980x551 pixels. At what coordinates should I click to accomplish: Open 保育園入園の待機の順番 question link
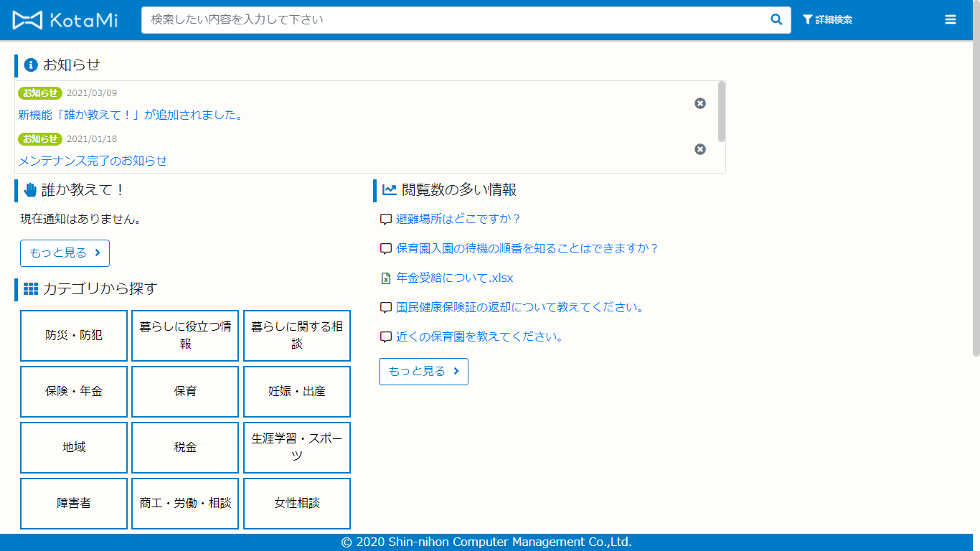tap(527, 248)
